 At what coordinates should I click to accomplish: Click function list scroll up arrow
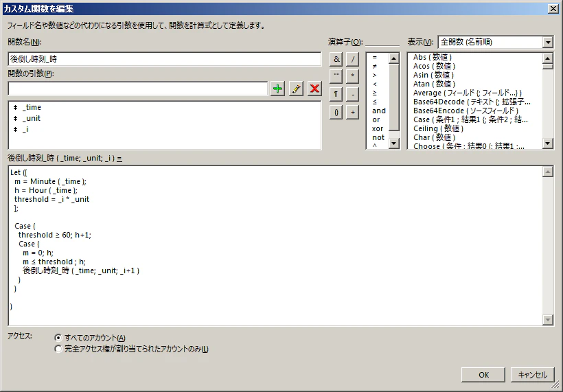(x=548, y=58)
